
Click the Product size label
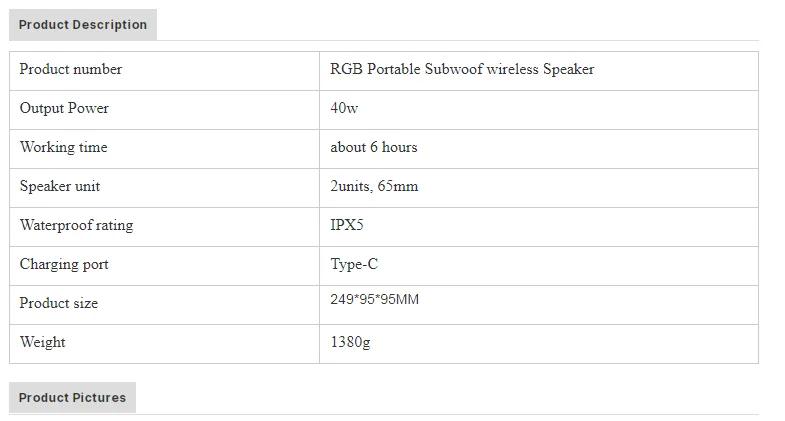coord(59,303)
